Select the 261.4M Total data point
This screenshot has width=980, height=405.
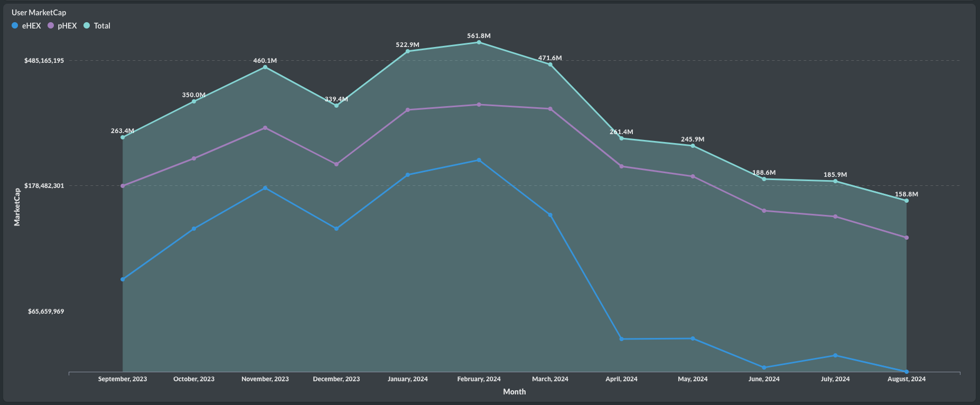[x=621, y=138]
